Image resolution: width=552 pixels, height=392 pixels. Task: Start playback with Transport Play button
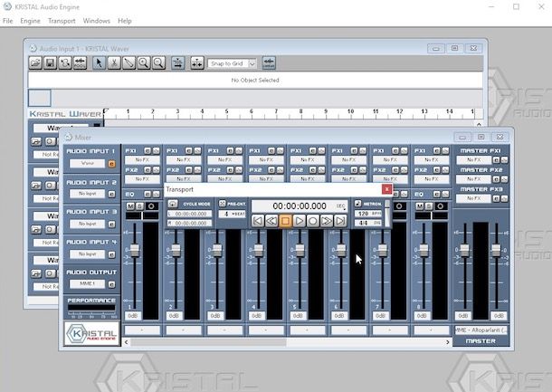pyautogui.click(x=299, y=221)
